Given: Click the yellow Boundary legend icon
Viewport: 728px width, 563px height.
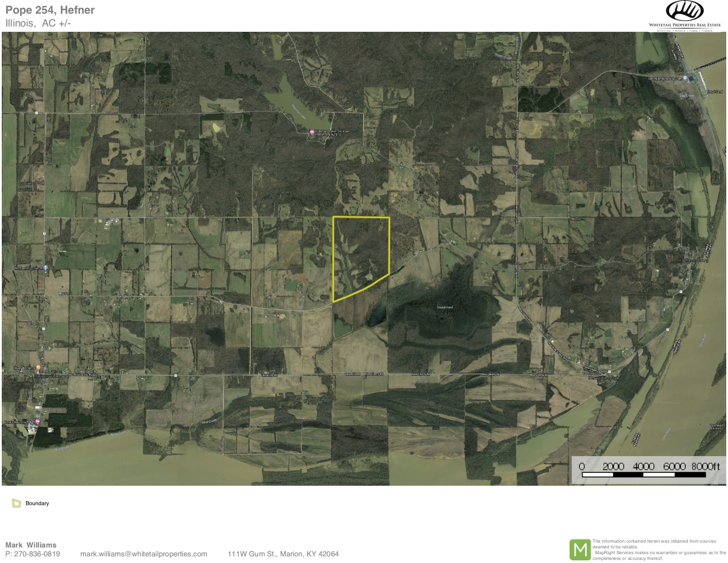Looking at the screenshot, I should pos(17,503).
